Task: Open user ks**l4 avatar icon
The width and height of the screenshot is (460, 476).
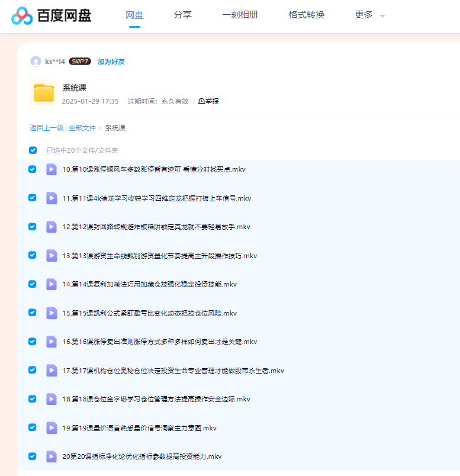Action: [x=36, y=62]
